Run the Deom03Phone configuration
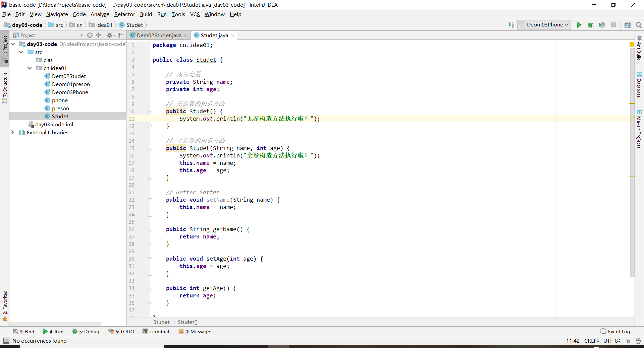Viewport: 644px width, 348px height. tap(579, 25)
